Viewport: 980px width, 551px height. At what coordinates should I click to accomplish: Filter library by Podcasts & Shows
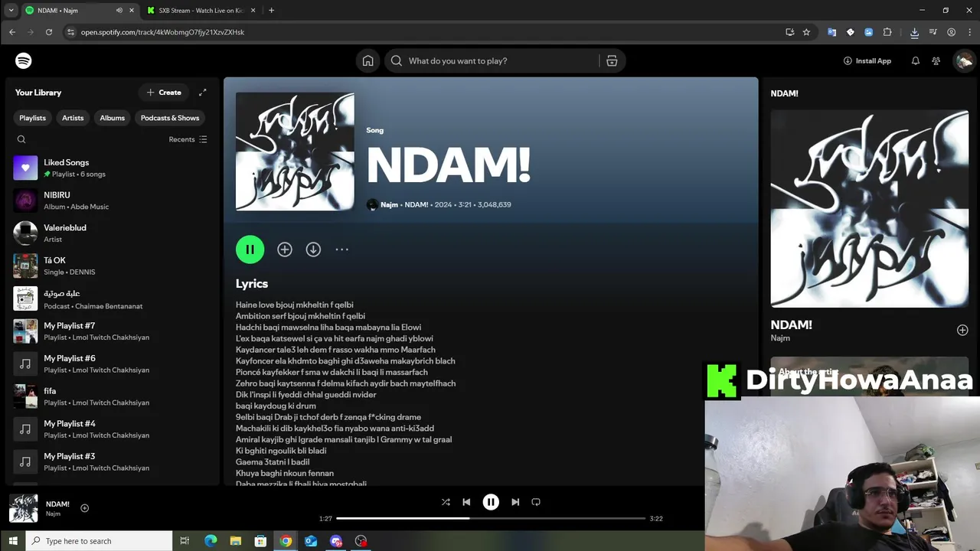point(170,118)
